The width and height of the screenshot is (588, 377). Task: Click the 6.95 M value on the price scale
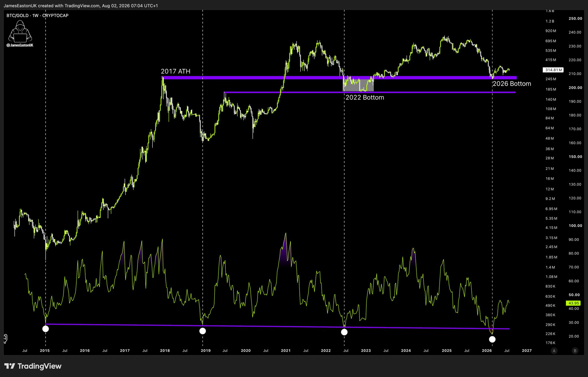coord(552,209)
